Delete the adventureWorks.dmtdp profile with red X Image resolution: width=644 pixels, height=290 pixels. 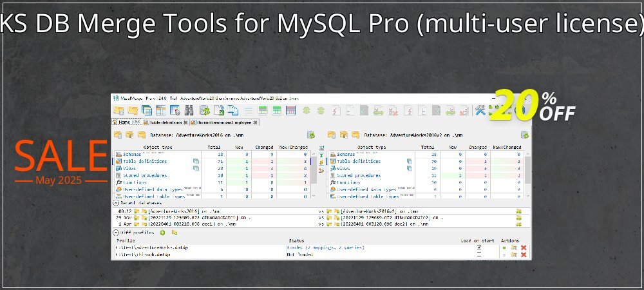524,247
